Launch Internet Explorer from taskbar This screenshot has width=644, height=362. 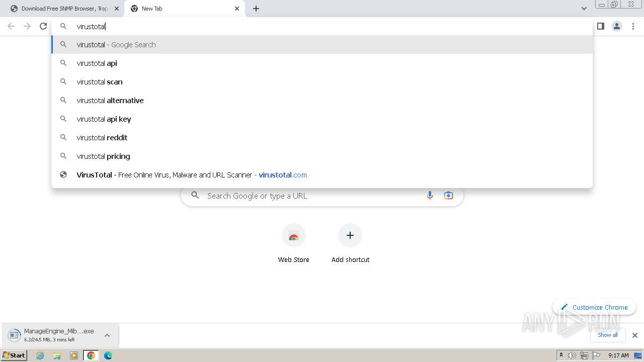pyautogui.click(x=40, y=355)
